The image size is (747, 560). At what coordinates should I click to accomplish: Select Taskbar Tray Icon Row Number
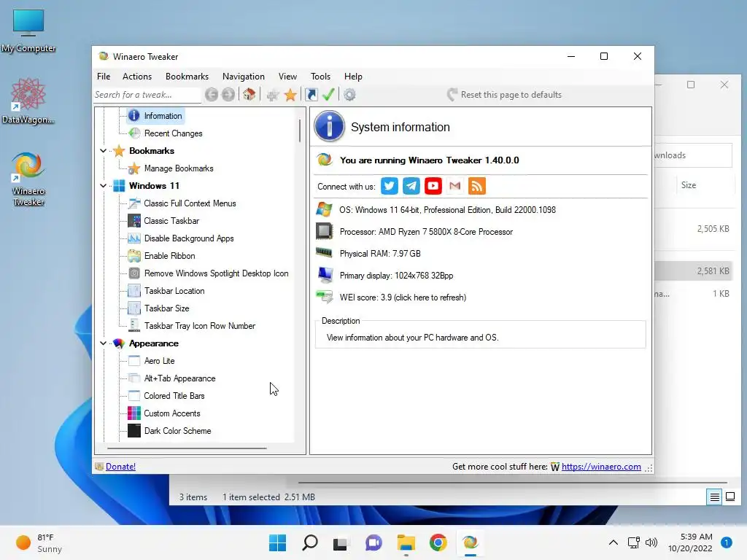tap(200, 326)
